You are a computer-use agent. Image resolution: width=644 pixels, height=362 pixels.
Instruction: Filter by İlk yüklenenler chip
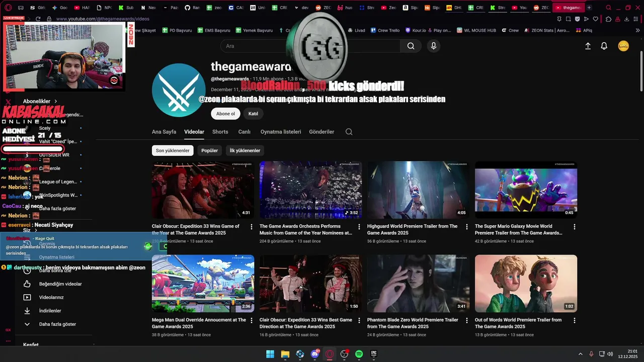245,150
